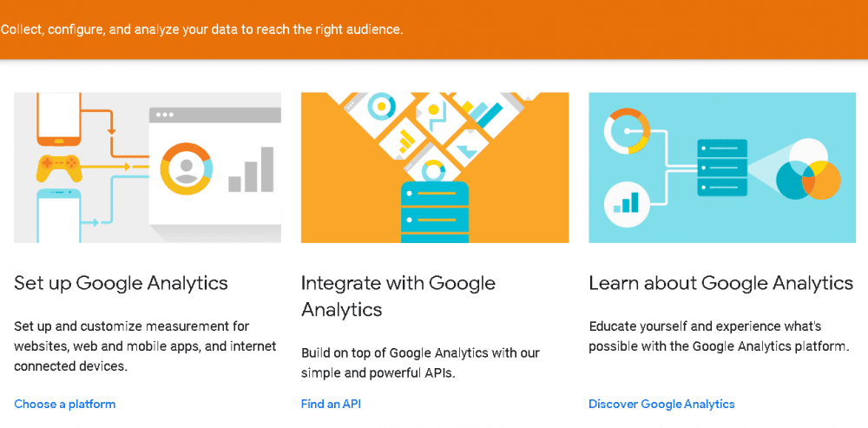This screenshot has width=868, height=428.
Task: Click the white circle with bar chart
Action: point(628,204)
